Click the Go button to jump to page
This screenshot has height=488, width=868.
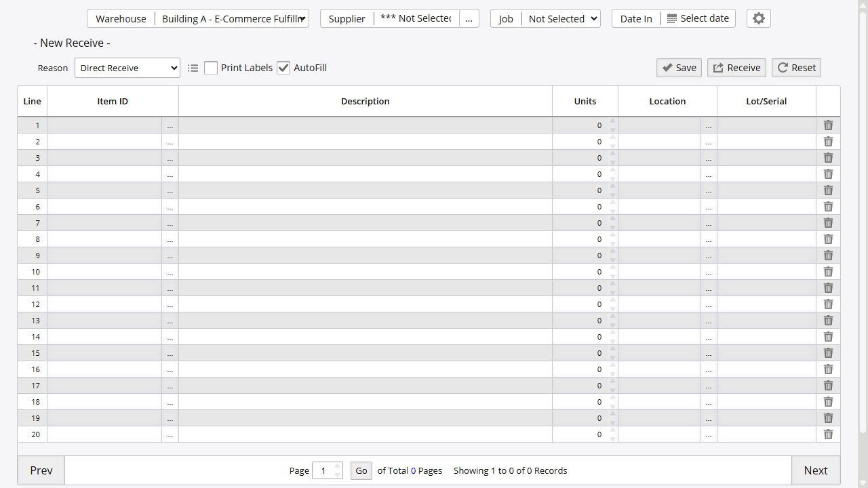pos(361,470)
